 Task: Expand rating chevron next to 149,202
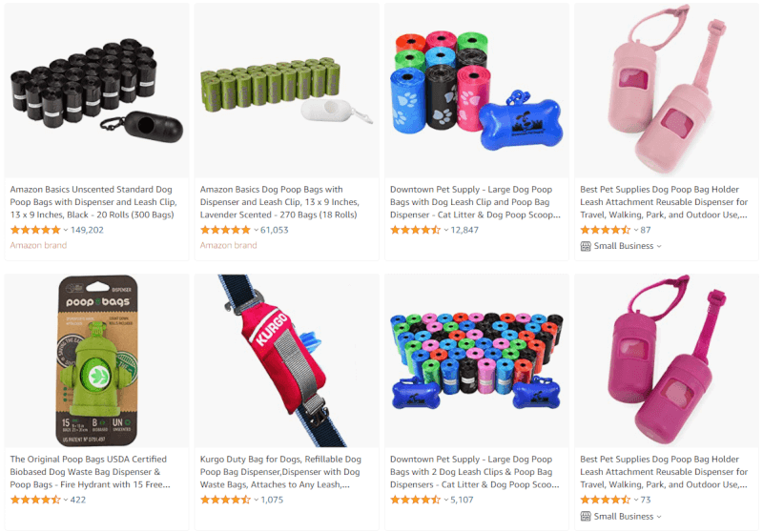click(66, 230)
